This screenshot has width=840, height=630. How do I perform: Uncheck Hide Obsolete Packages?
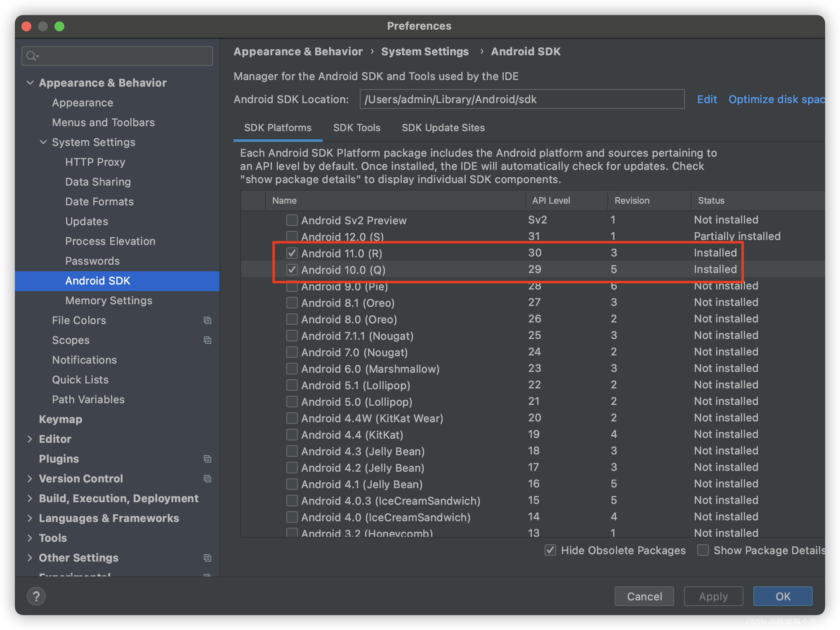(x=550, y=550)
